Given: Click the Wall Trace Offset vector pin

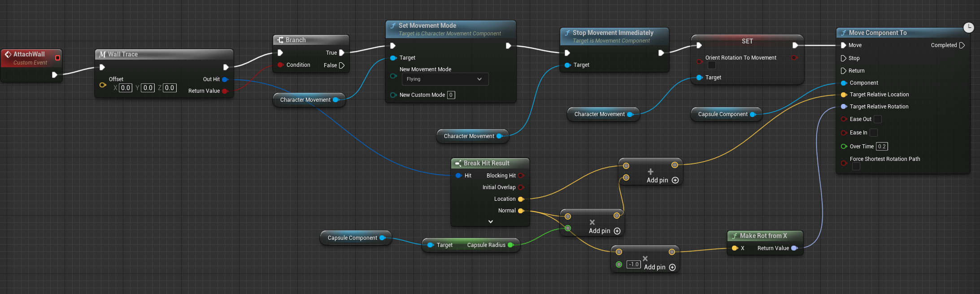Looking at the screenshot, I should pos(103,85).
